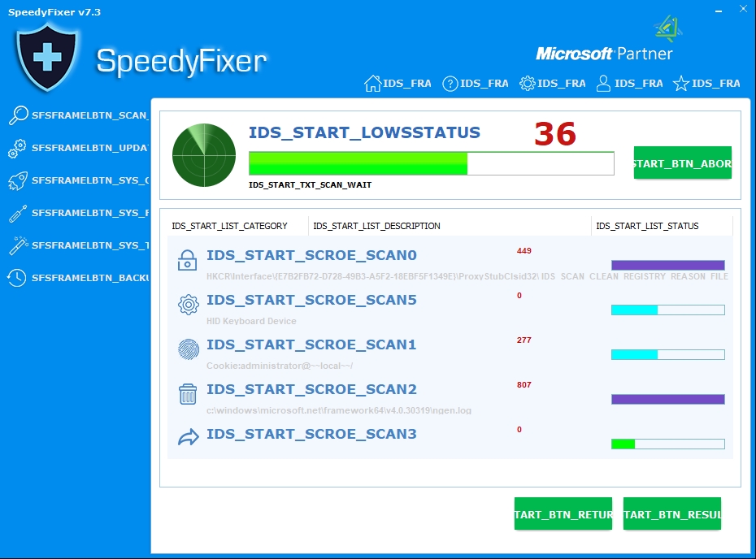This screenshot has width=756, height=559.
Task: Click the START_BTN_RESUL green button
Action: 671,513
